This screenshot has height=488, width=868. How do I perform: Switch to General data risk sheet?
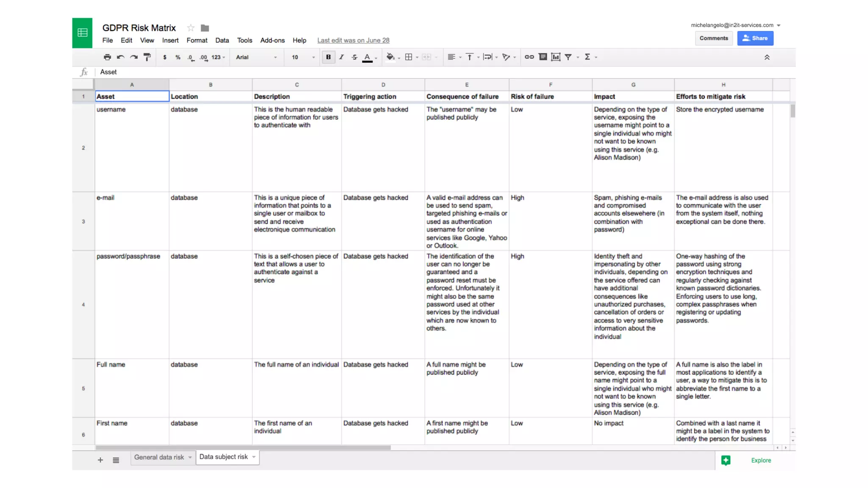[x=159, y=457]
